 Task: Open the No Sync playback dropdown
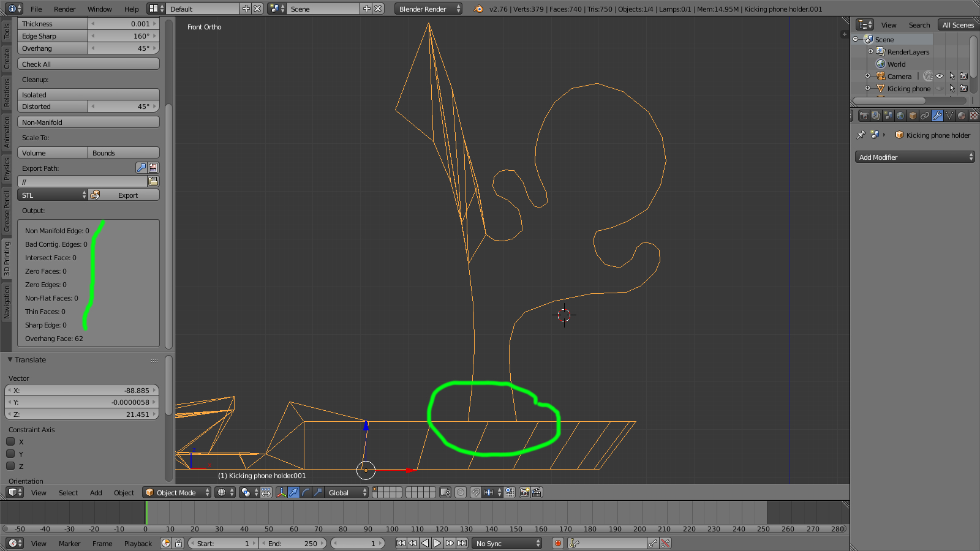point(507,543)
